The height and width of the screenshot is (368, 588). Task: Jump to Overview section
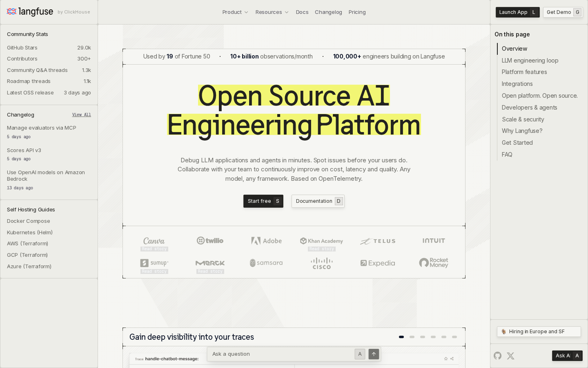coord(514,49)
